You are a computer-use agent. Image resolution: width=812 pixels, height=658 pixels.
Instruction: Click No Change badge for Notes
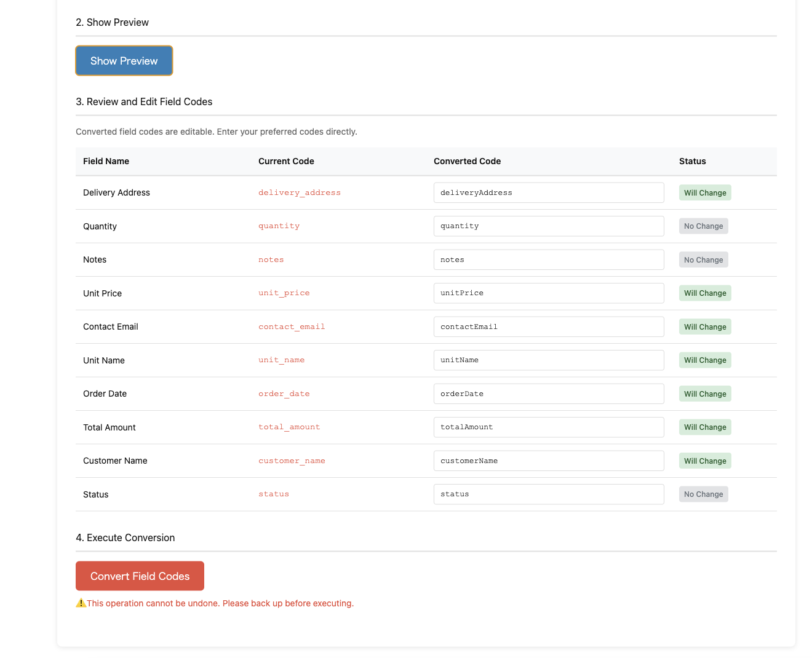704,260
